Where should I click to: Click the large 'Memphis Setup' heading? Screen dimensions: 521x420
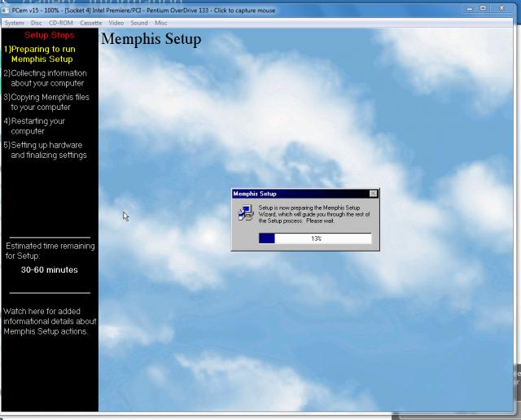pos(151,39)
